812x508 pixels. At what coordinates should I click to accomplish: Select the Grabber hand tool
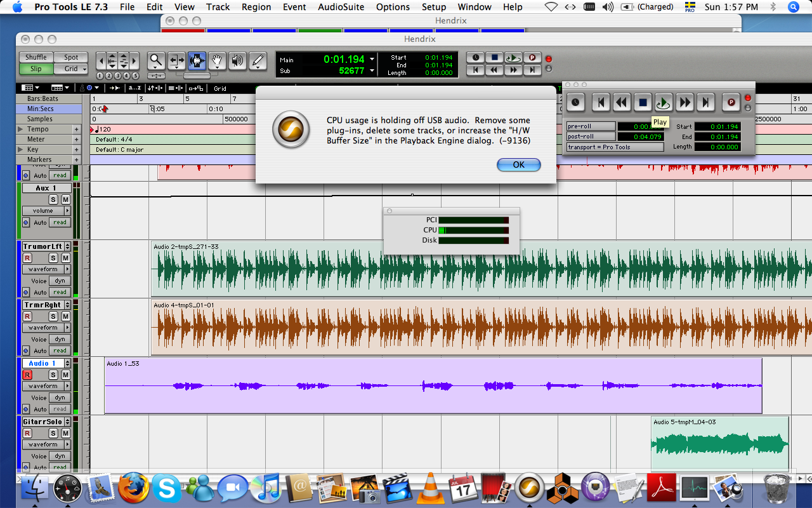[217, 61]
